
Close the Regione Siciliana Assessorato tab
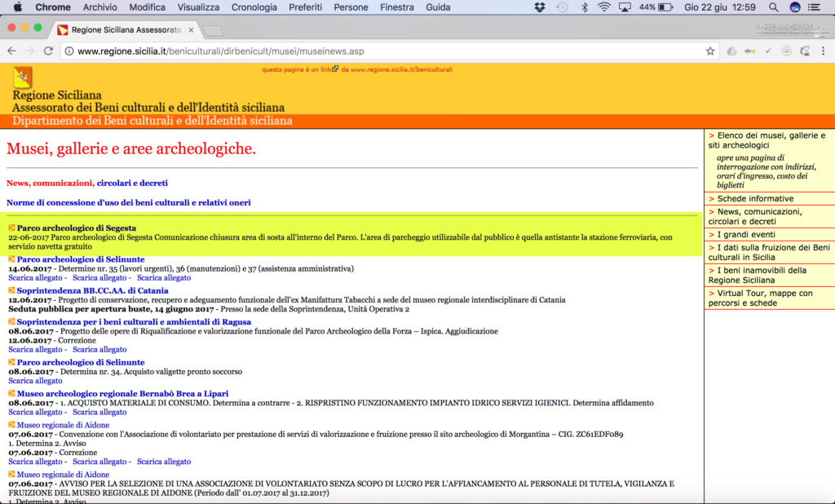tap(191, 30)
